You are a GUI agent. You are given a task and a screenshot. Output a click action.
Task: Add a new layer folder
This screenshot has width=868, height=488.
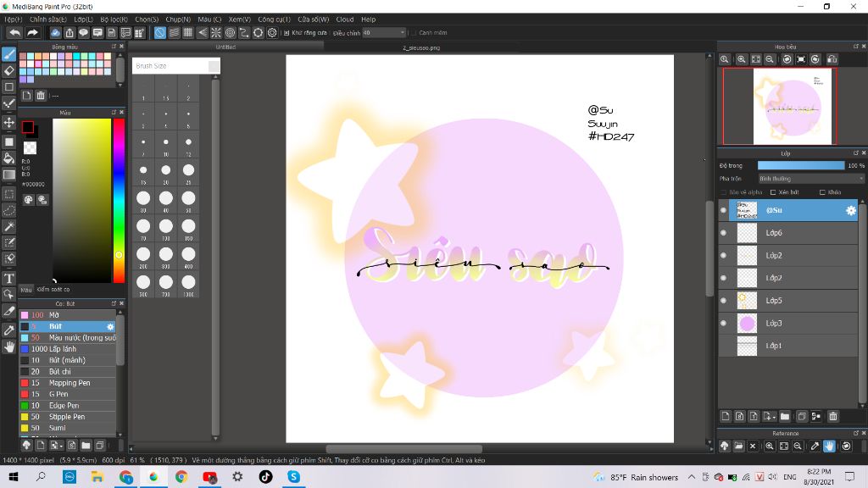[785, 416]
